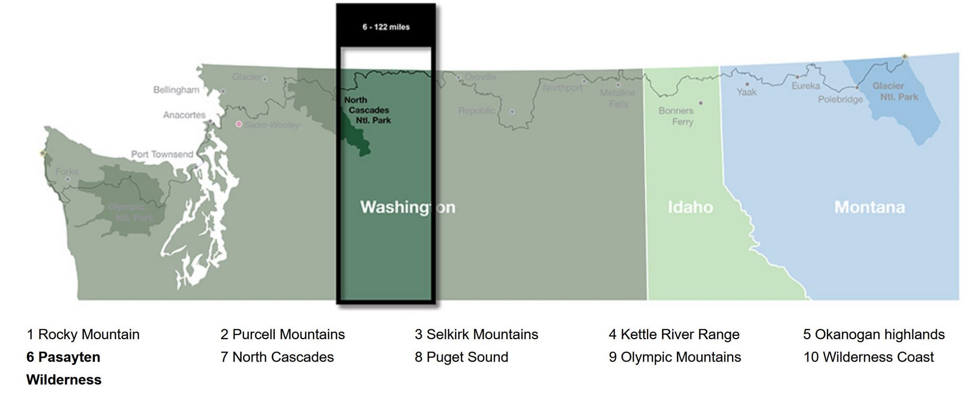Click the pink Sedro-Woolley town dot

(x=238, y=124)
